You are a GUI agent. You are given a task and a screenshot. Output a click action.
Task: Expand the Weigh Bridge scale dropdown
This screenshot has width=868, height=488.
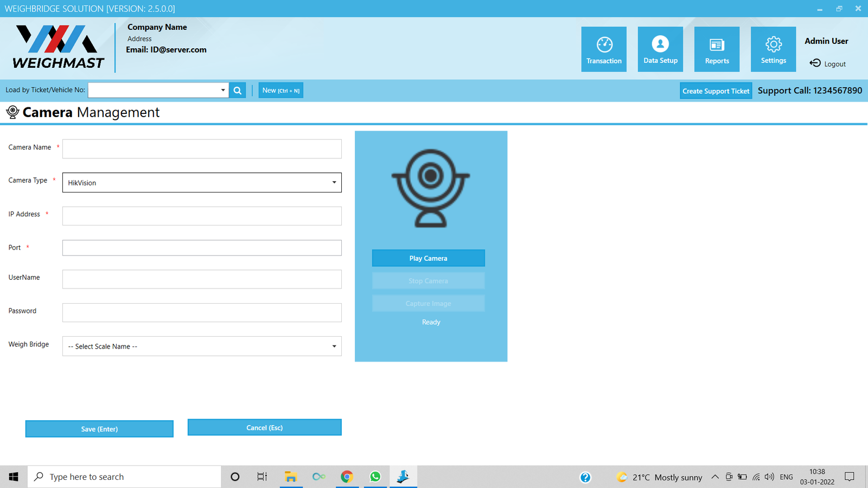pos(334,346)
